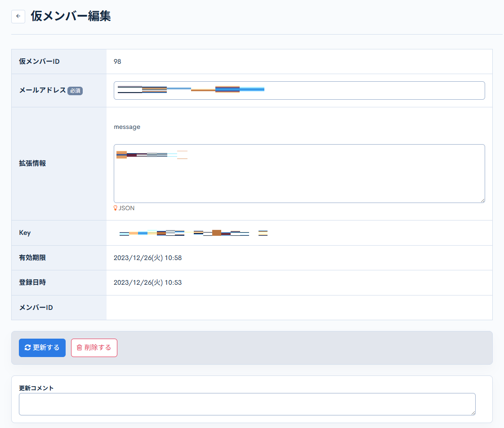Click the 仮メンバー編集 page title

tap(70, 16)
